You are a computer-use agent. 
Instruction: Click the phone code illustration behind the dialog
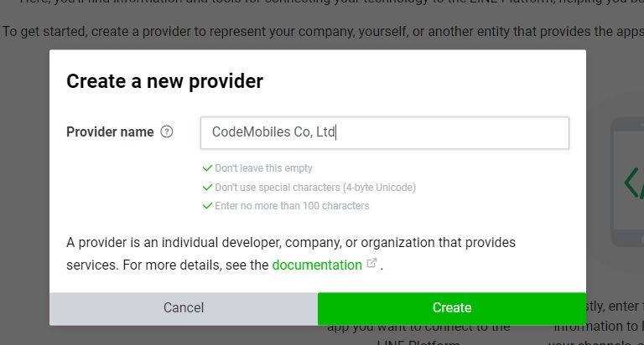pyautogui.click(x=628, y=181)
